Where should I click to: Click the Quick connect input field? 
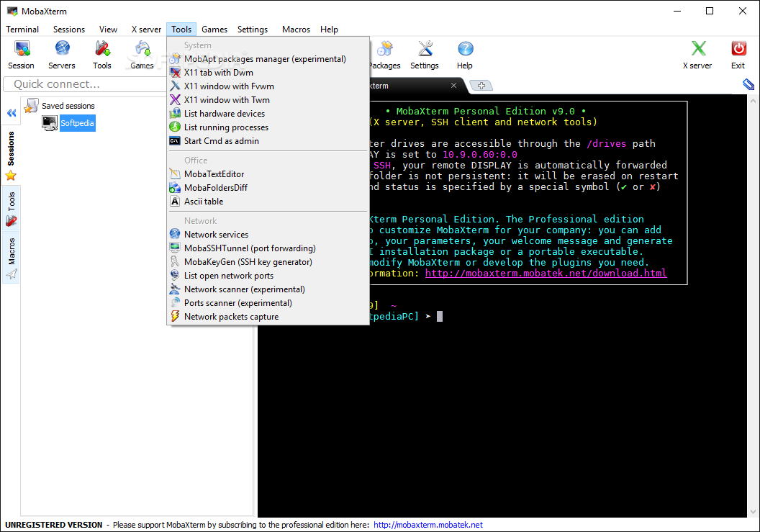coord(86,84)
